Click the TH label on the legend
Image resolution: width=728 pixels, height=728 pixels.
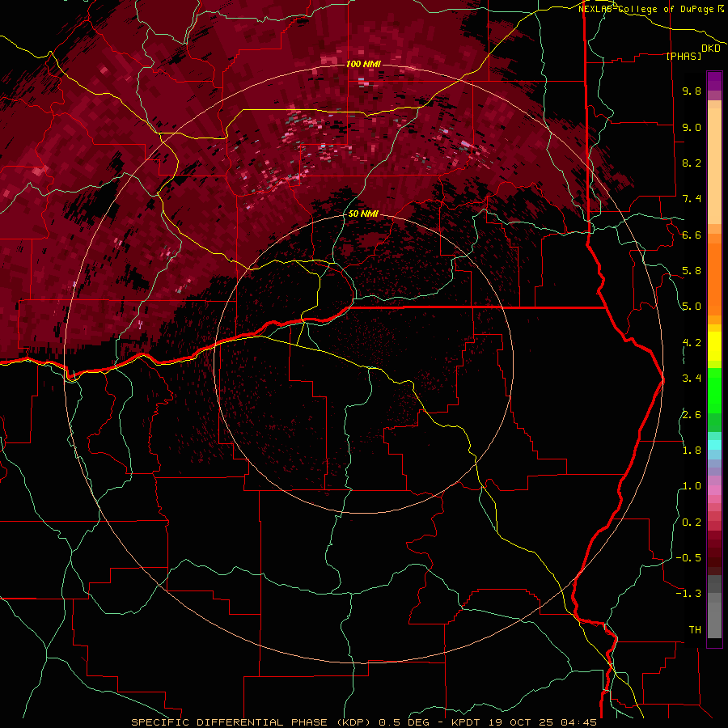(x=695, y=630)
